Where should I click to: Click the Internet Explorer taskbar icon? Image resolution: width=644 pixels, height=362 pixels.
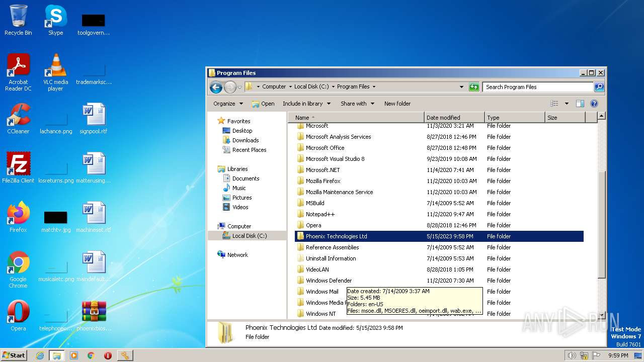[x=40, y=355]
